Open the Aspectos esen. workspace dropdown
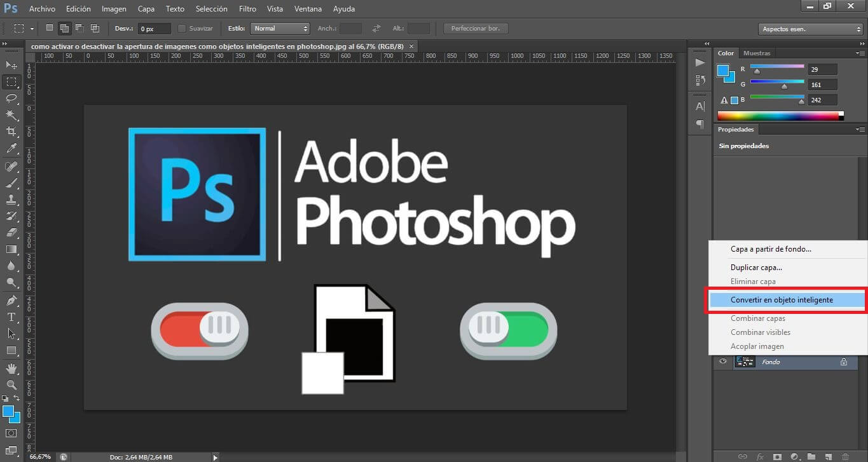 point(811,29)
